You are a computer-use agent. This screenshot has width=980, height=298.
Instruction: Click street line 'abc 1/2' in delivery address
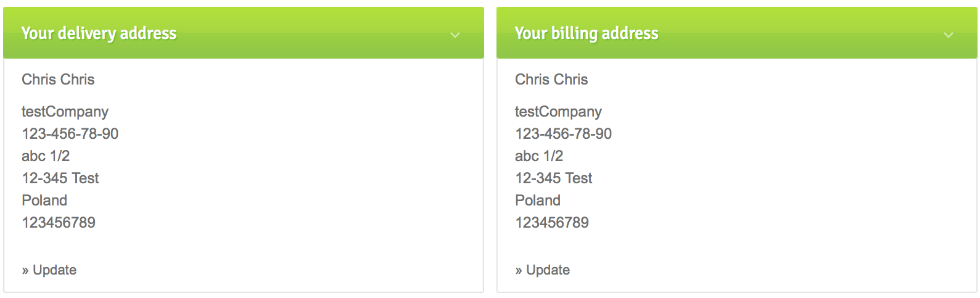[46, 156]
